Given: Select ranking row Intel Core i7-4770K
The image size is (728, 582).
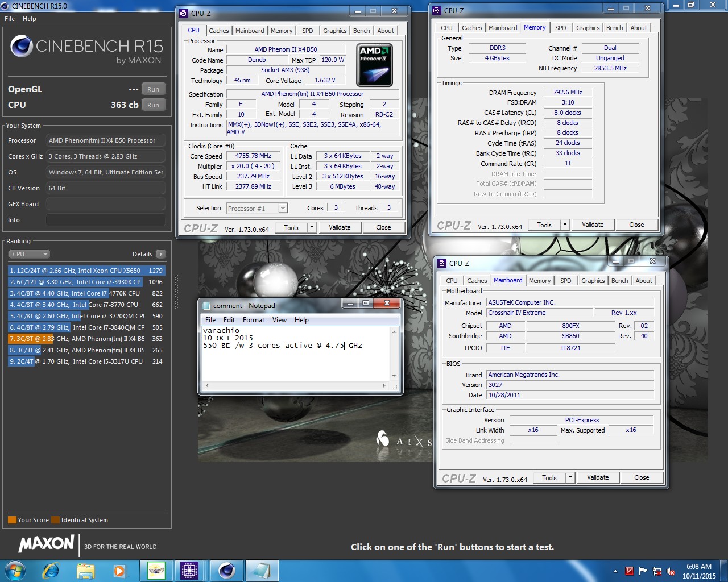Looking at the screenshot, I should tap(86, 293).
